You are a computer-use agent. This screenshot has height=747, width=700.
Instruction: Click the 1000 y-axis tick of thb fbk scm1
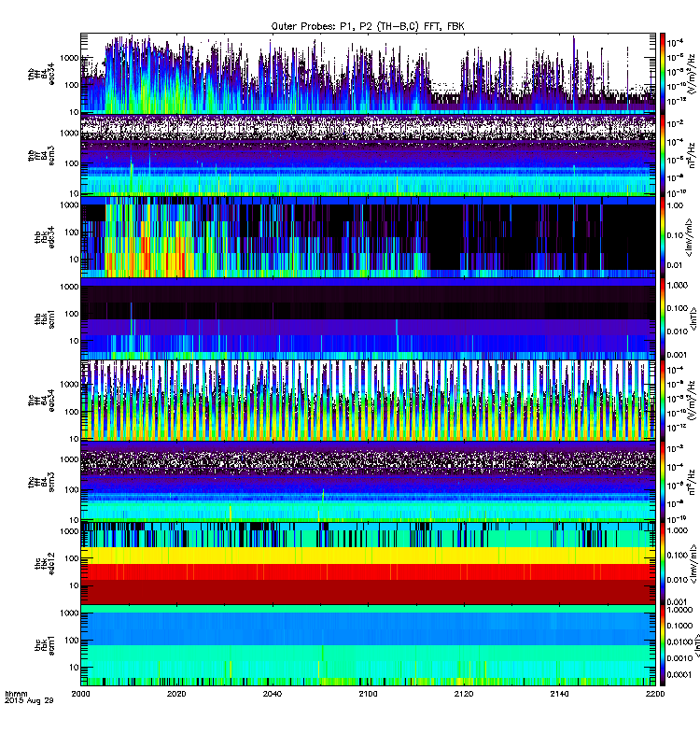click(x=69, y=287)
